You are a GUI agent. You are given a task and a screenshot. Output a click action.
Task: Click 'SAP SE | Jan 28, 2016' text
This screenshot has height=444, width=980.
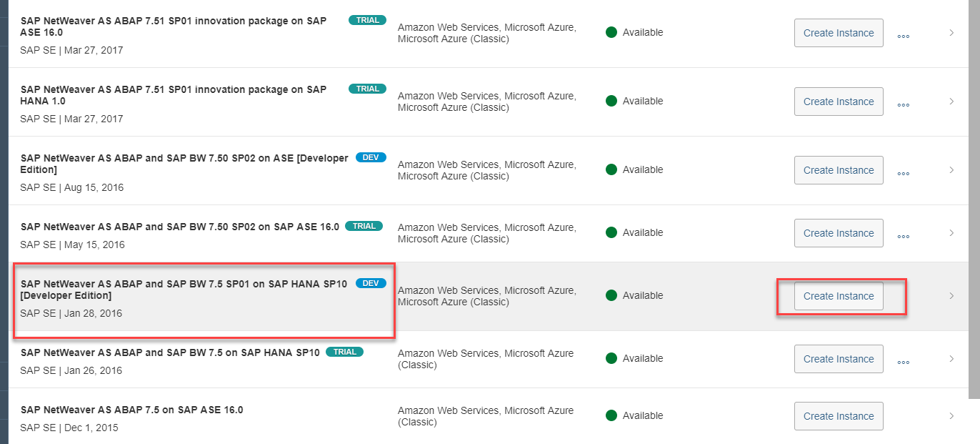coord(71,313)
